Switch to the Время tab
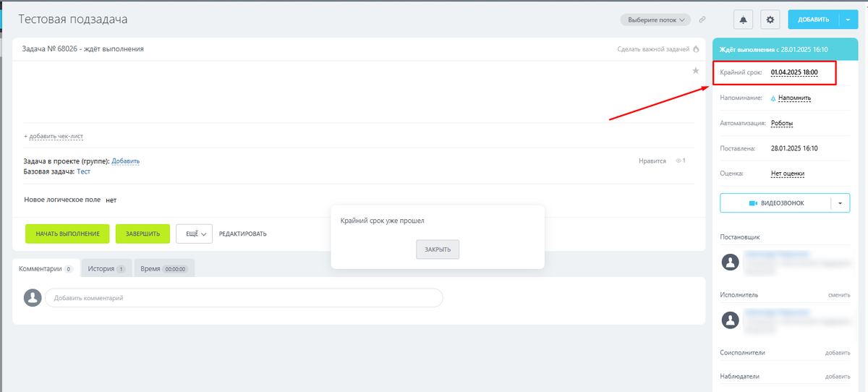Viewport: 868px width, 392px height. tap(163, 268)
